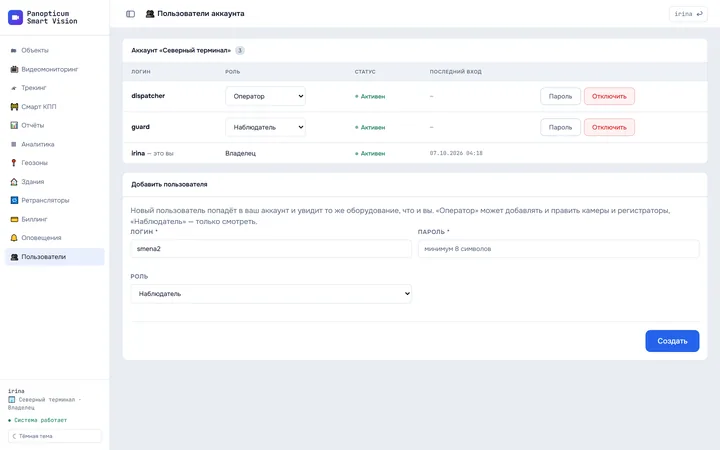Toggle the sidebar collapse icon
The image size is (720, 450).
click(130, 14)
